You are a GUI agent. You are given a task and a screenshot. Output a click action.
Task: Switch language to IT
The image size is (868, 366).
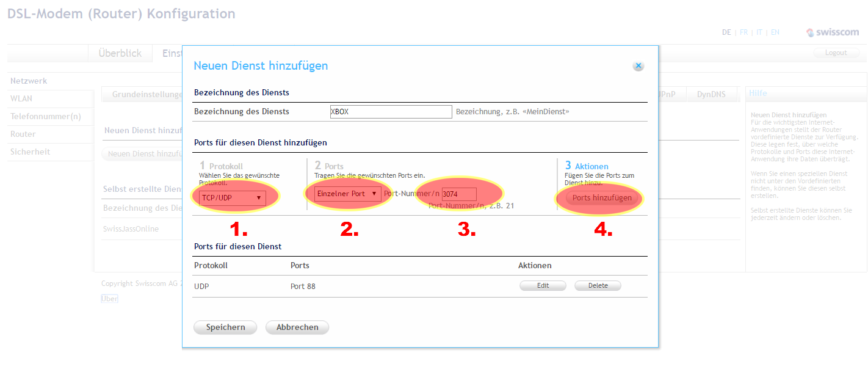point(759,33)
